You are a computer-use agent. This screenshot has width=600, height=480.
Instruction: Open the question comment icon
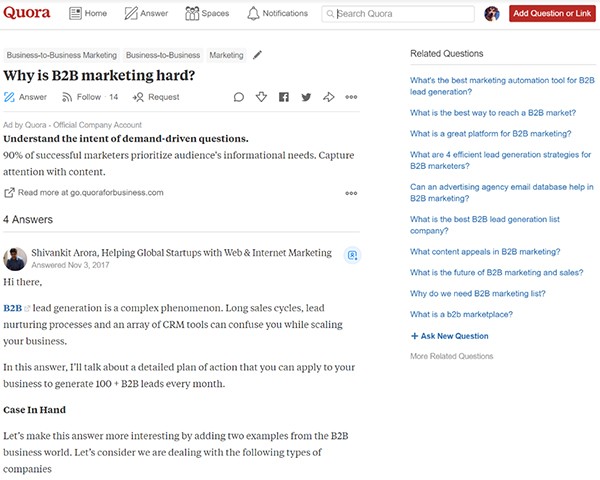coord(239,97)
